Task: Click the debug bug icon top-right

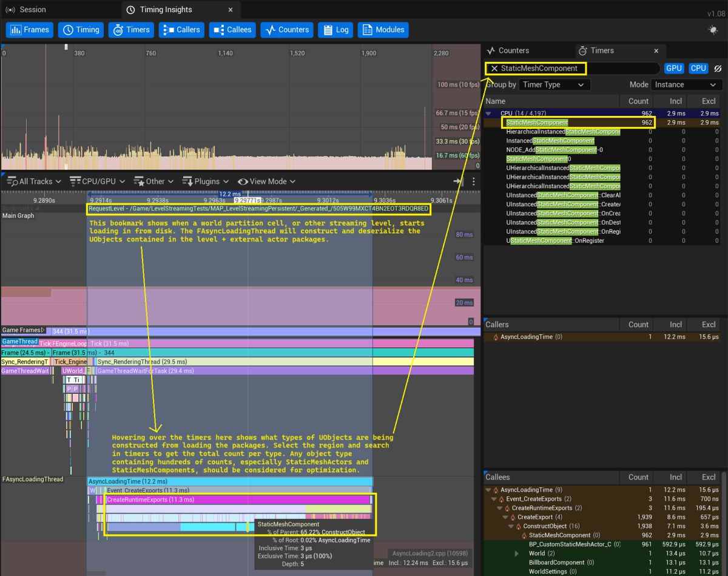Action: [x=713, y=30]
